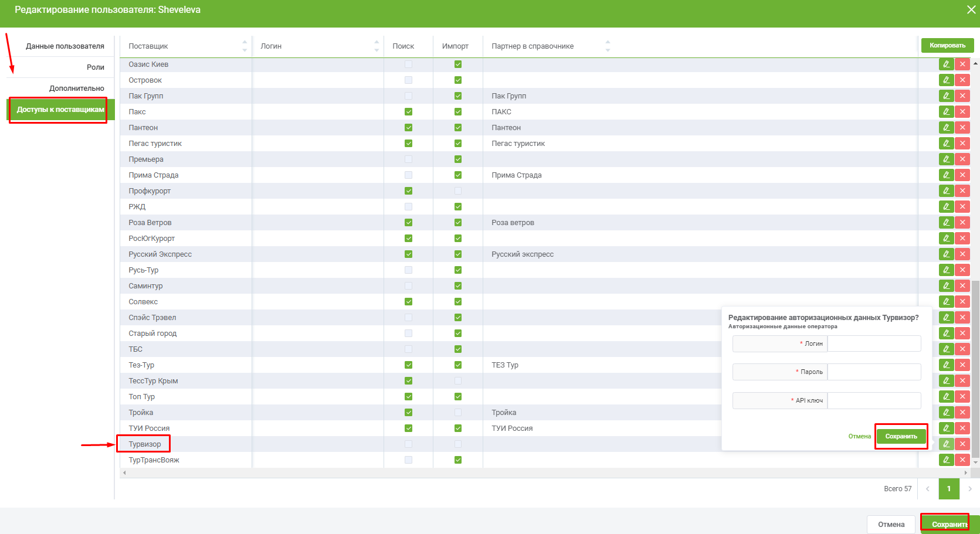Focus the Пароль input field
The height and width of the screenshot is (534, 980).
click(874, 372)
